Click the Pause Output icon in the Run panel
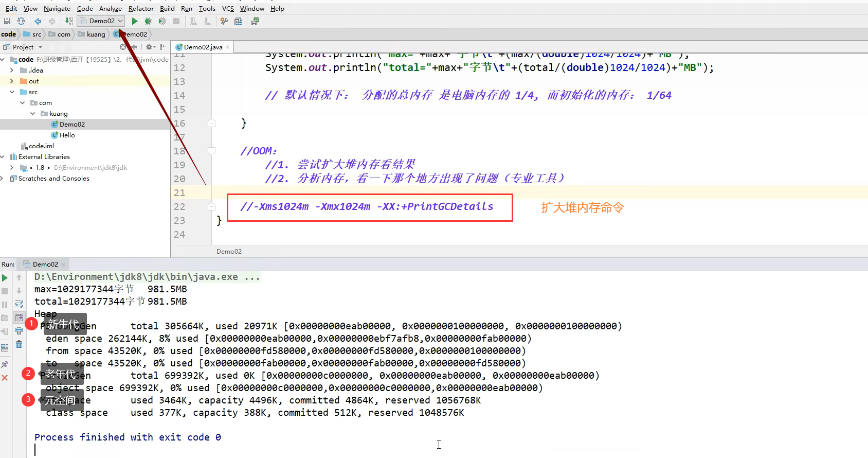 [x=5, y=305]
